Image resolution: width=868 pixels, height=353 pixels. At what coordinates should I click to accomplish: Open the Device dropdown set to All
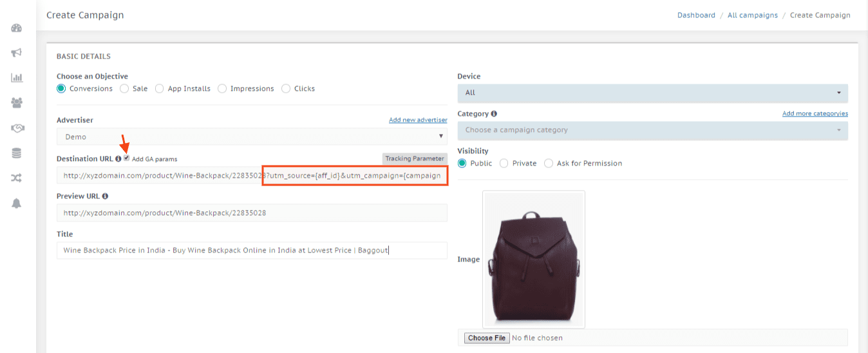point(652,93)
